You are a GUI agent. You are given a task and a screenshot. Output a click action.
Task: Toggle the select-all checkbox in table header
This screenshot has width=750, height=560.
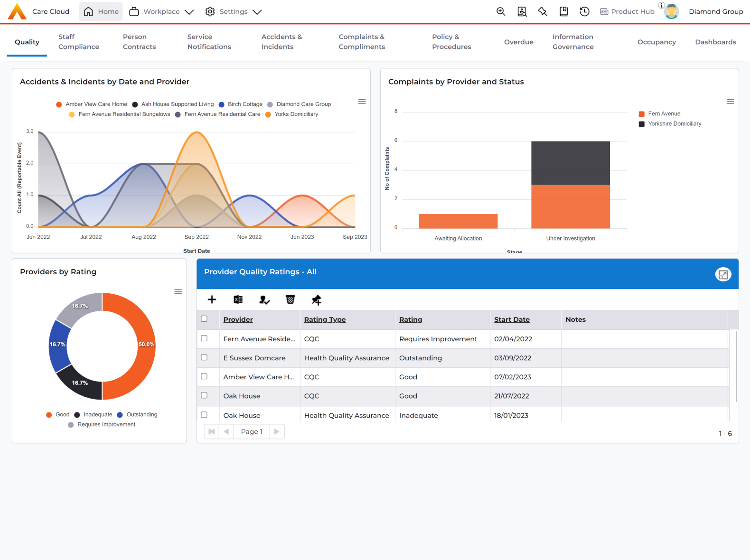[204, 319]
